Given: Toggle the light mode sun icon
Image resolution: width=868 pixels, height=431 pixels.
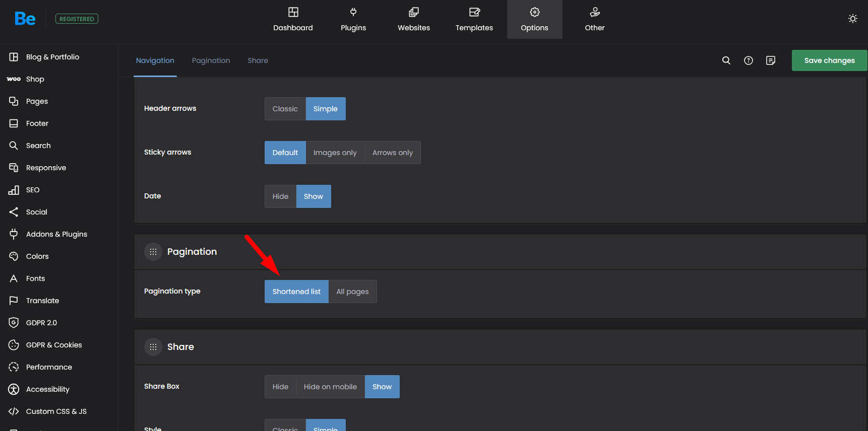Looking at the screenshot, I should (852, 19).
